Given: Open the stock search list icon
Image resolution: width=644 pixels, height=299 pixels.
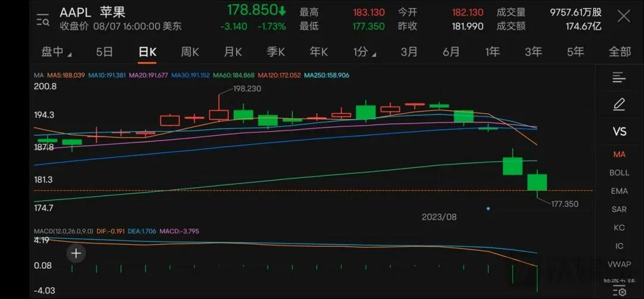Looking at the screenshot, I should click(x=43, y=20).
